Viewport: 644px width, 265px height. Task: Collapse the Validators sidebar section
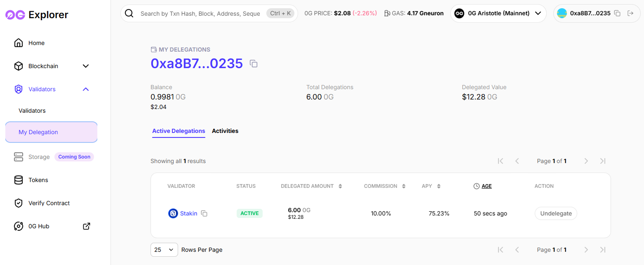click(x=86, y=89)
